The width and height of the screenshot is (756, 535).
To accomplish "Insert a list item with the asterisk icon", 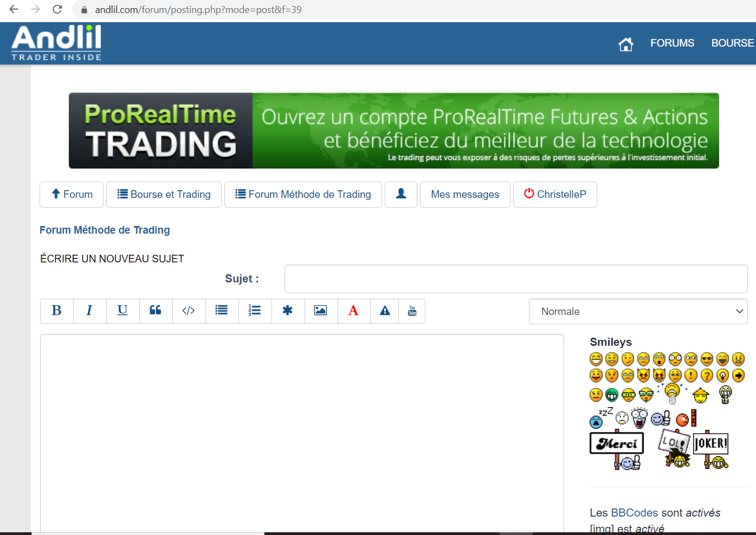I will (288, 311).
